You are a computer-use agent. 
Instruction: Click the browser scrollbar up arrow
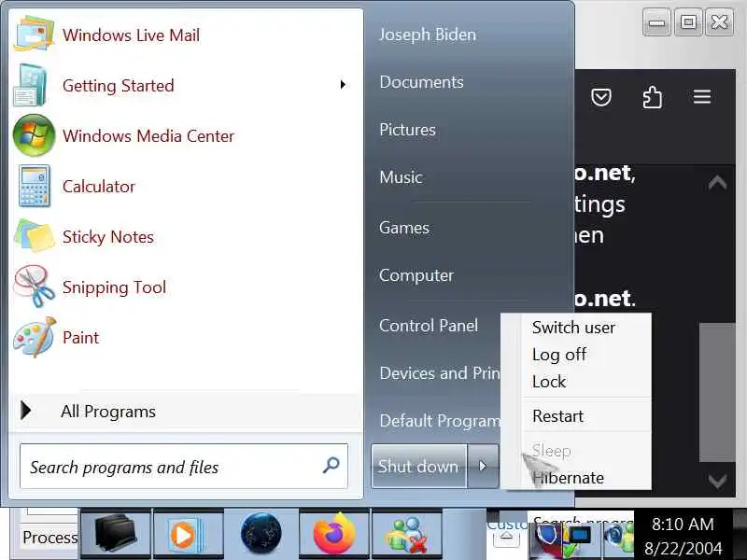coord(717,182)
